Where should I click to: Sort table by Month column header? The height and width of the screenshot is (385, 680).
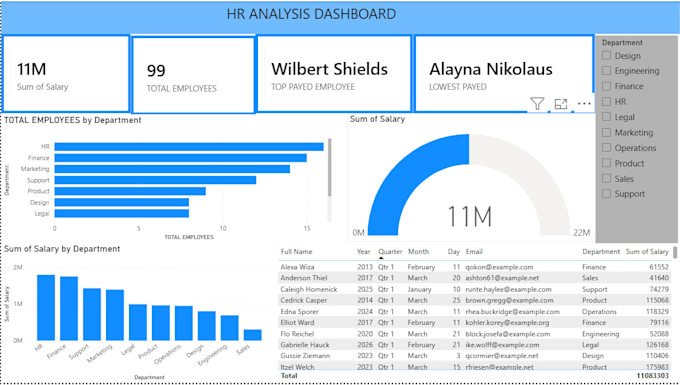tap(418, 251)
